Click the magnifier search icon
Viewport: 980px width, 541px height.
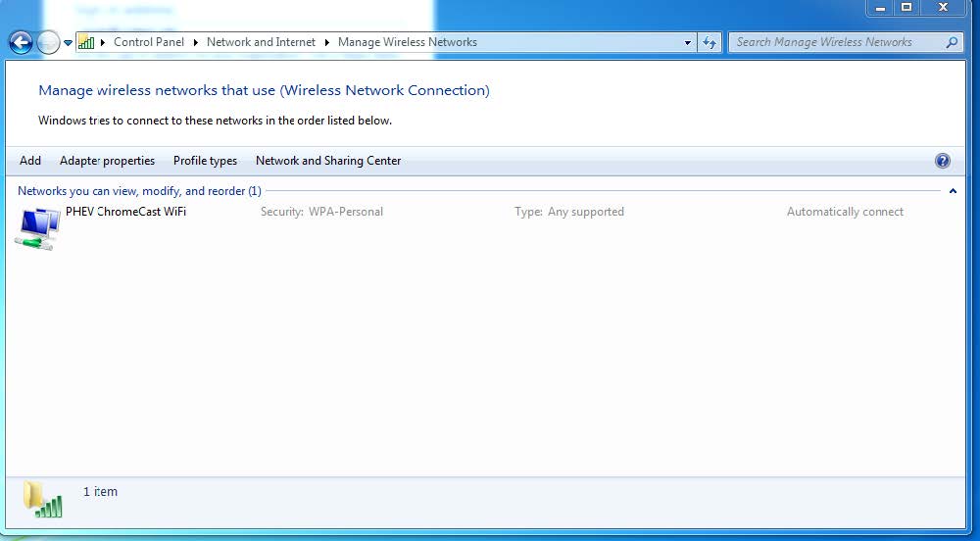(952, 42)
